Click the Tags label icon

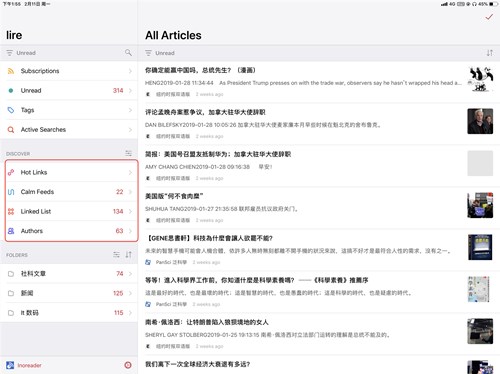[x=11, y=110]
